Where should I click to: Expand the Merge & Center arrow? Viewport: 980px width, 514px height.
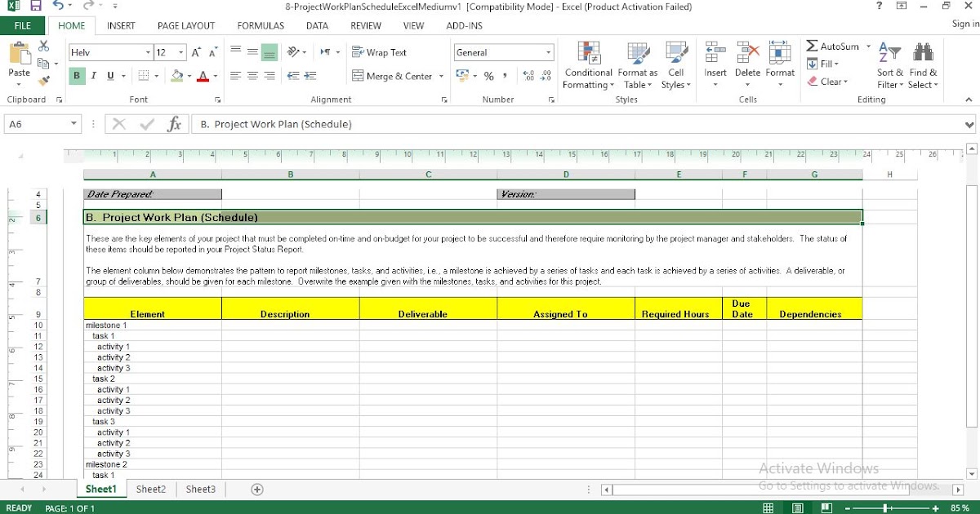442,76
